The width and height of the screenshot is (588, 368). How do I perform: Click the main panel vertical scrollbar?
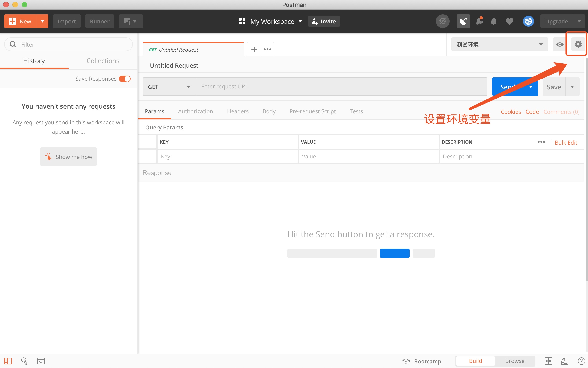tap(586, 169)
